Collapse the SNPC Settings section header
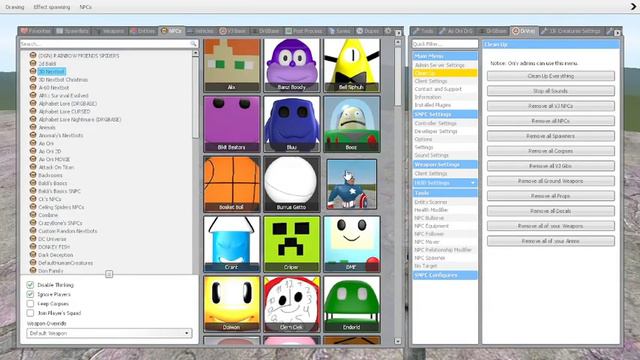The height and width of the screenshot is (360, 640). (x=445, y=114)
